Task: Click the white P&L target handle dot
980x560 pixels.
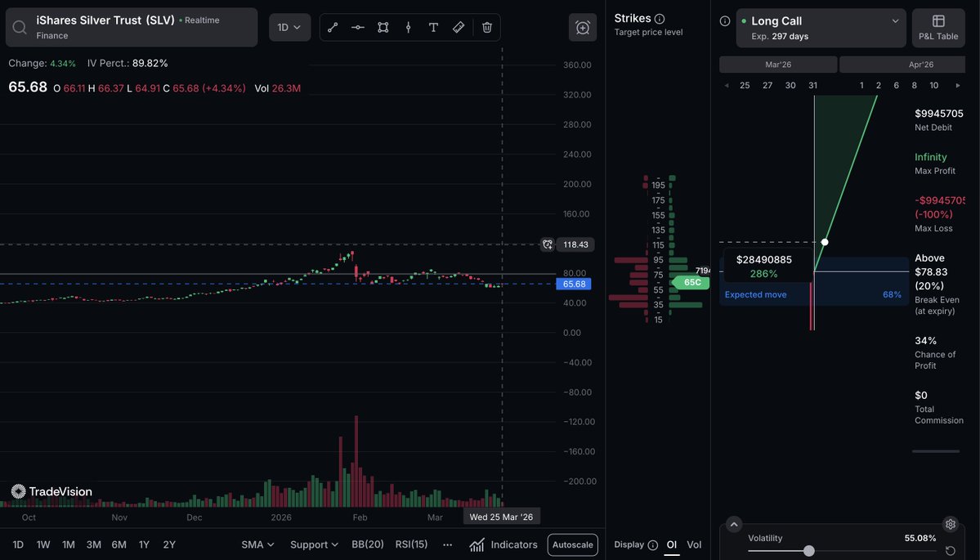Action: pyautogui.click(x=825, y=242)
